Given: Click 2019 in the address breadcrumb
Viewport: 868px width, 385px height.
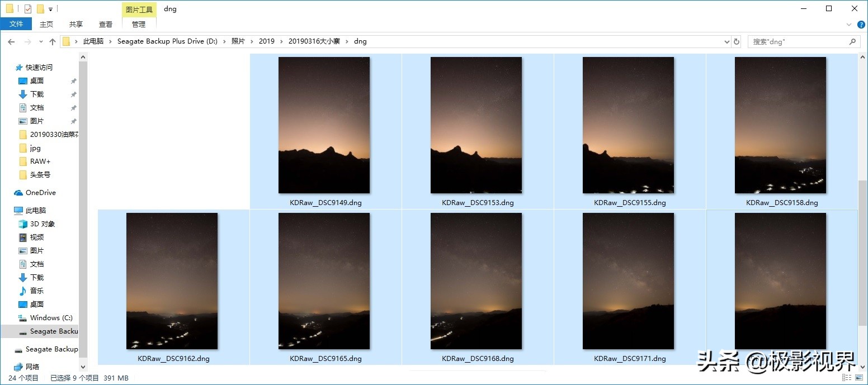Looking at the screenshot, I should tap(267, 41).
